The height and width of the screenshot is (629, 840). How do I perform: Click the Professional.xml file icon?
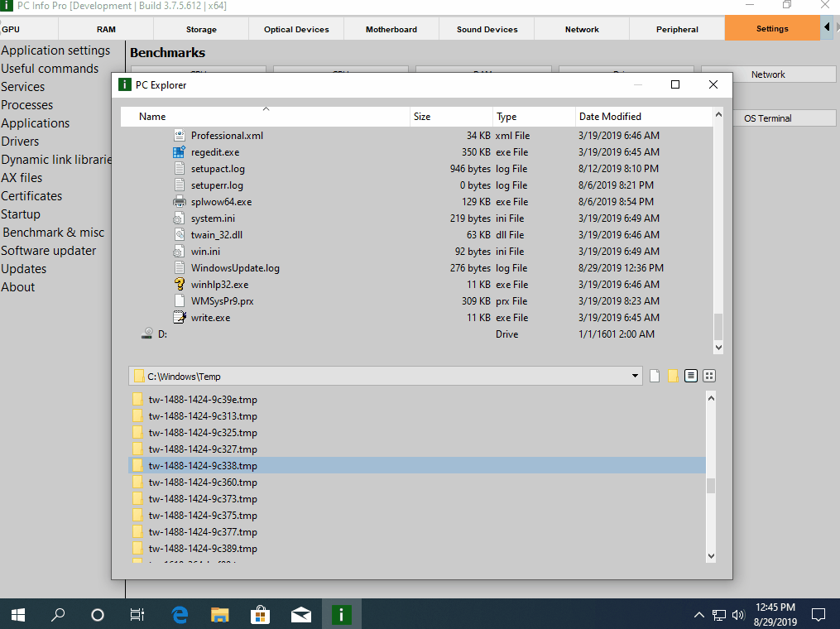180,135
